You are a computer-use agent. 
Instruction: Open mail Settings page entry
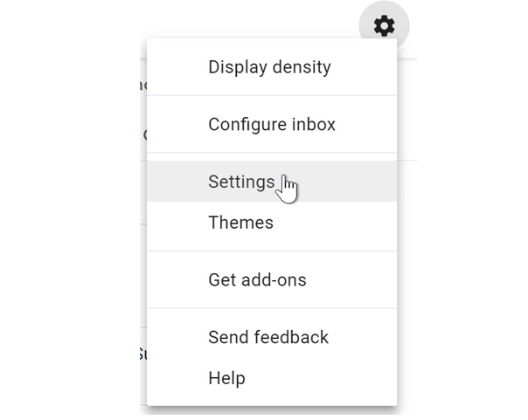click(272, 182)
